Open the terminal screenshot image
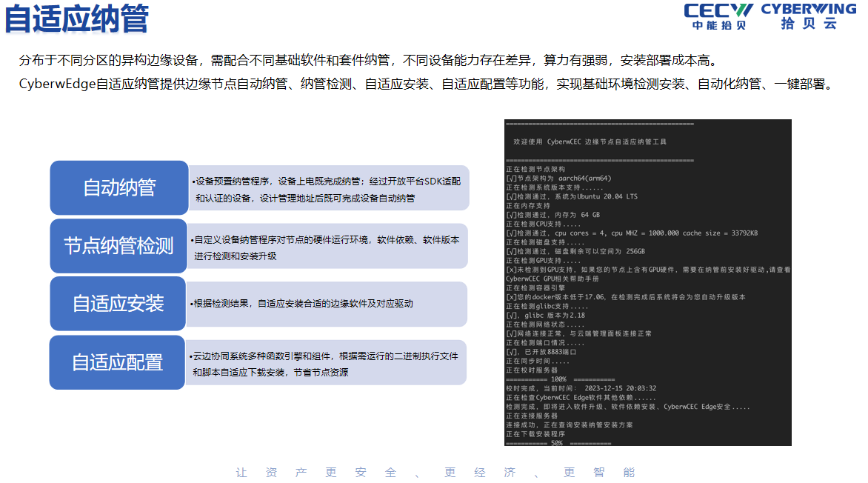 [648, 282]
